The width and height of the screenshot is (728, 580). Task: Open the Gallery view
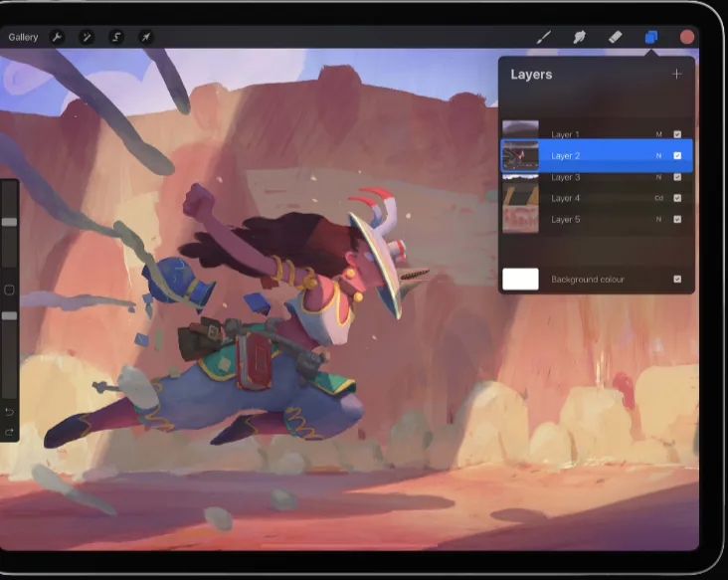click(23, 37)
